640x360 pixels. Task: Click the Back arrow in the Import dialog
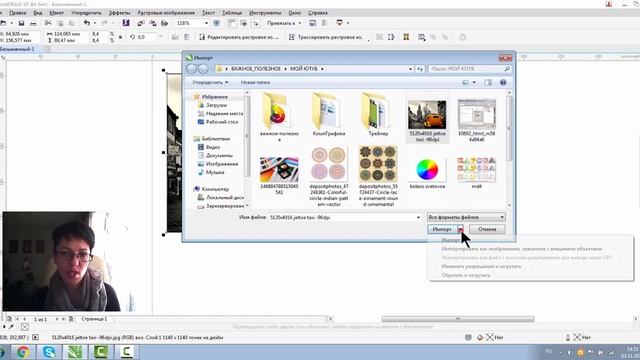(191, 69)
